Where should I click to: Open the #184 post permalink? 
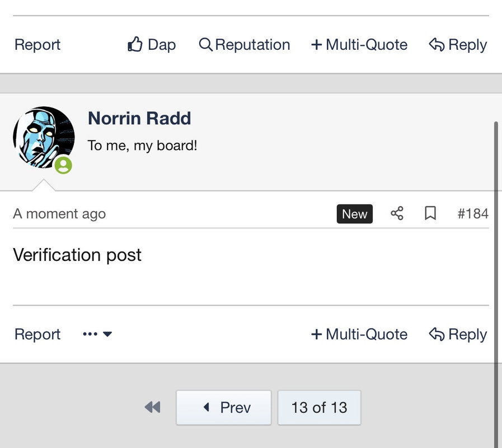point(473,213)
